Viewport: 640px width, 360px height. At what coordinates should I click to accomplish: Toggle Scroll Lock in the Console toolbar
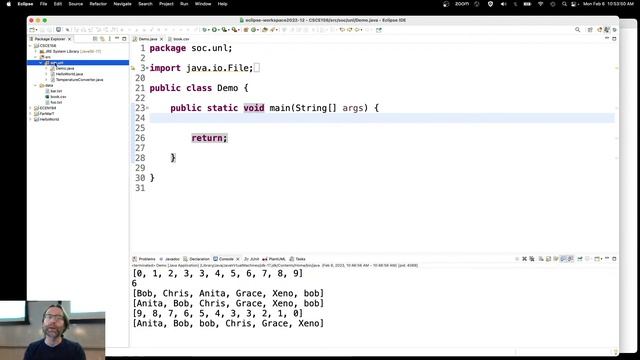tap(549, 259)
